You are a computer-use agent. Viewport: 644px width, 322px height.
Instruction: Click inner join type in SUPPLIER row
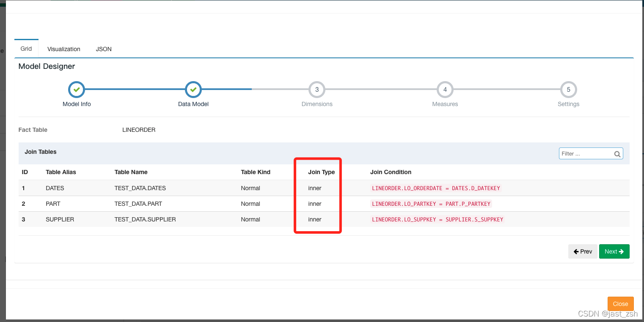(x=315, y=219)
